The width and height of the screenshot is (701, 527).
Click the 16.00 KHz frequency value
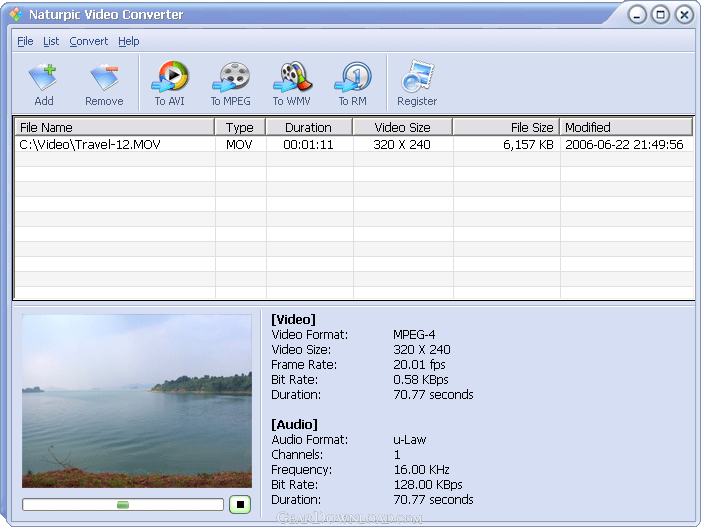(421, 469)
